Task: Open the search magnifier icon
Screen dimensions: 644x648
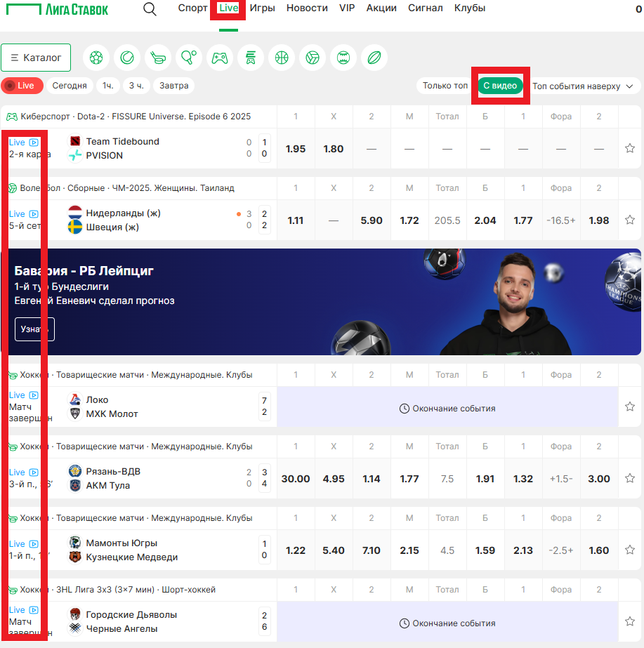Action: pyautogui.click(x=150, y=8)
